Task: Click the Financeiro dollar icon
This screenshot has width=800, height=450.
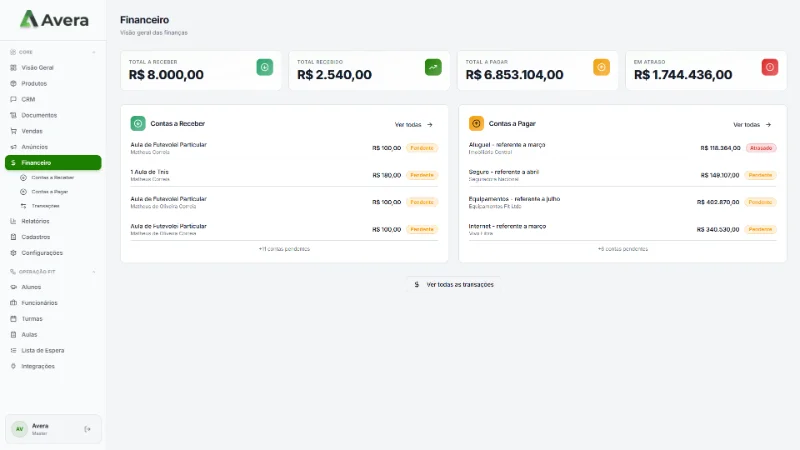Action: [x=13, y=162]
